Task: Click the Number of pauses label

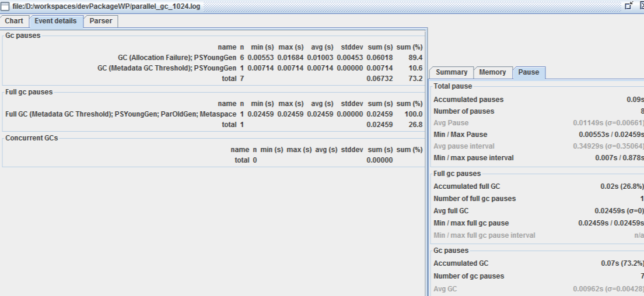Action: [464, 111]
